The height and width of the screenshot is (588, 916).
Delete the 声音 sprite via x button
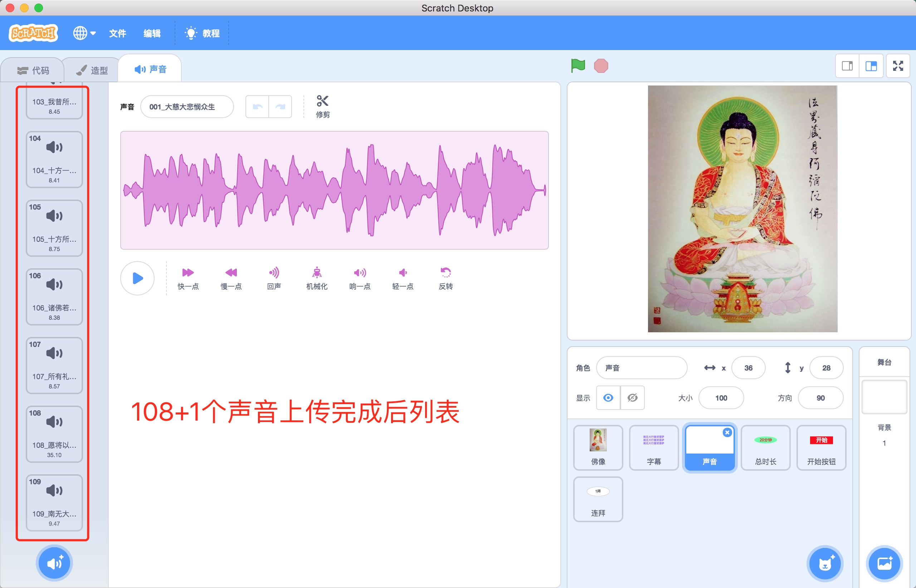click(x=727, y=432)
